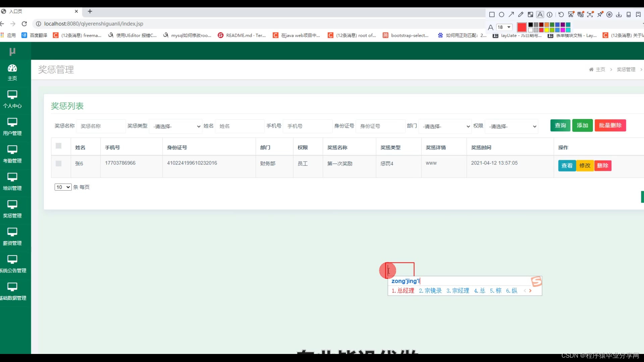Pick the yellow color swatch
Screen dimensions: 644x362
[547, 30]
